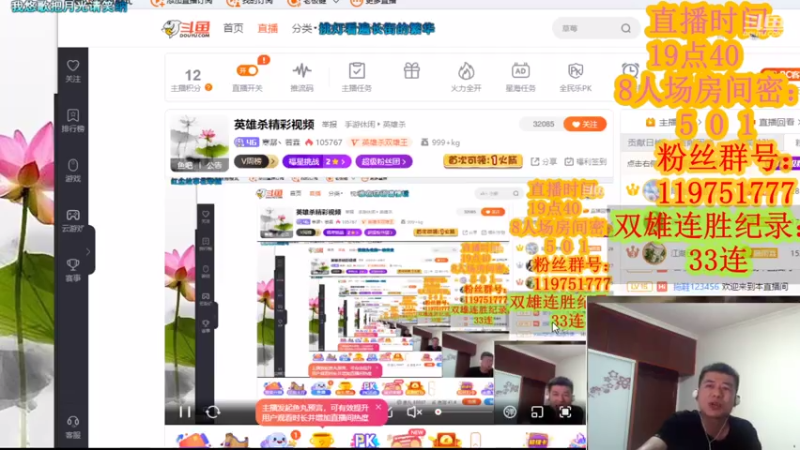Open the V周榜 weekly rank chevron
The height and width of the screenshot is (450, 800).
256,161
